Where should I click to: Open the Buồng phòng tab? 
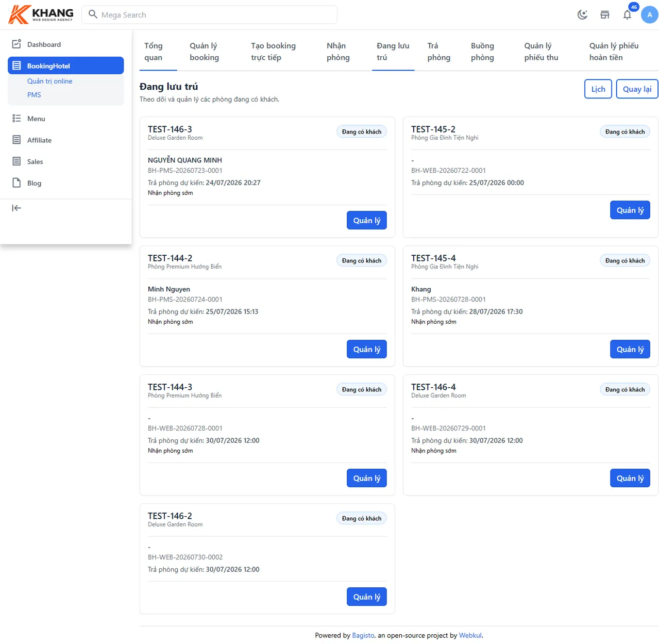482,52
